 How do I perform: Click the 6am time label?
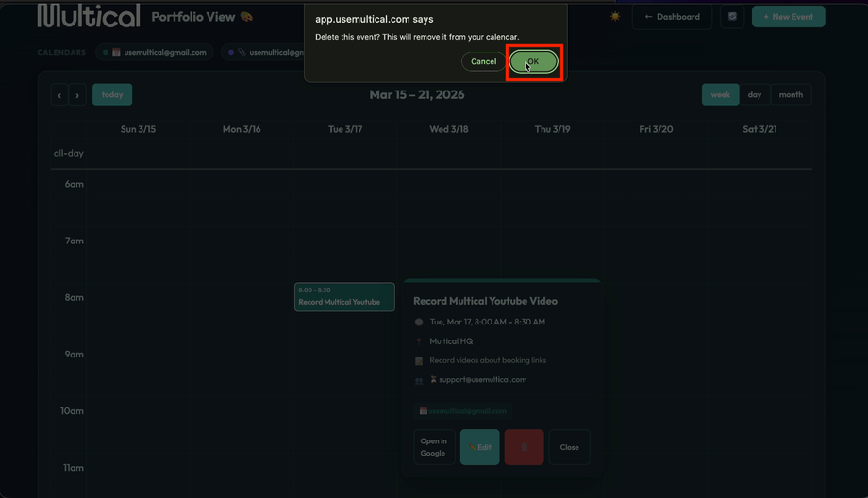click(x=75, y=184)
